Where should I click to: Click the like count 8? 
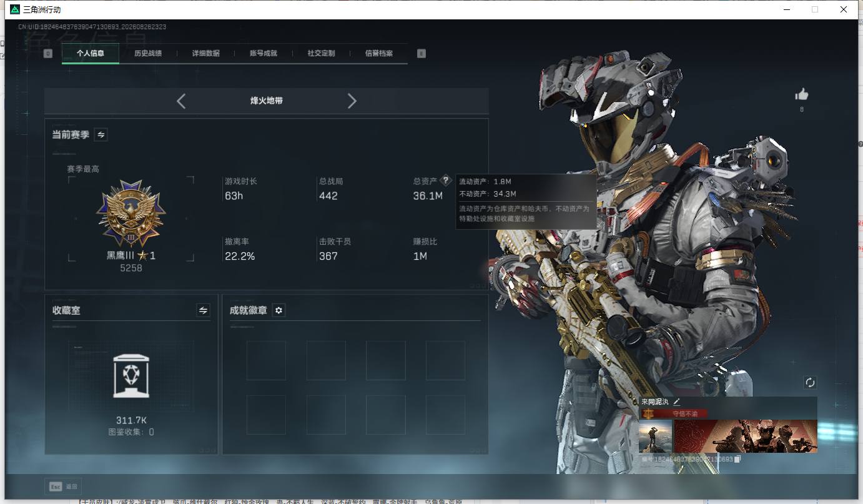pos(802,110)
